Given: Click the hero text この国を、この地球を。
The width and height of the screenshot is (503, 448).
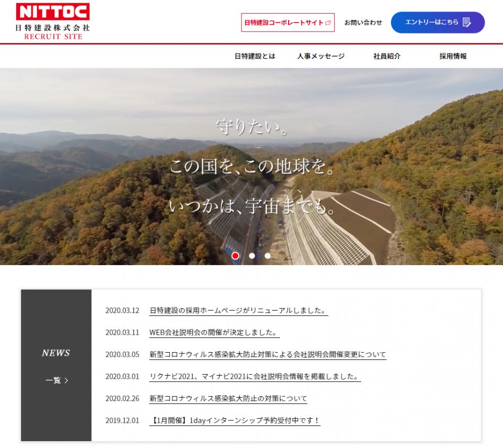Looking at the screenshot, I should click(x=252, y=166).
